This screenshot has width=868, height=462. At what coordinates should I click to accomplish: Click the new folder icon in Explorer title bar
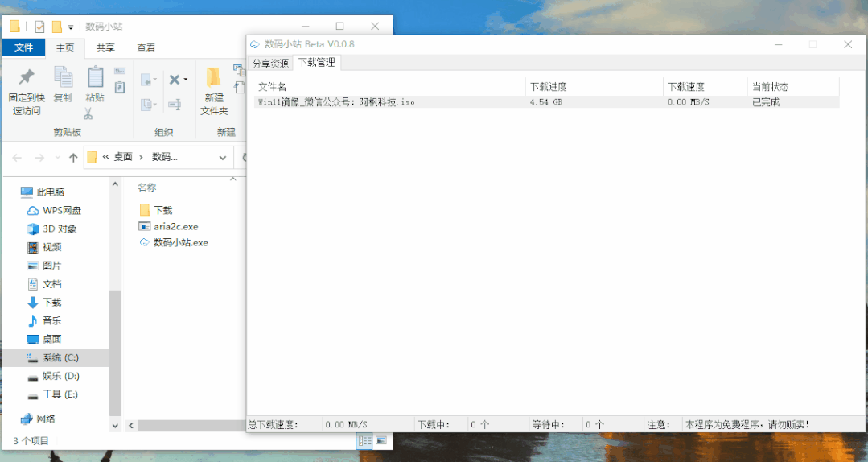(x=56, y=26)
